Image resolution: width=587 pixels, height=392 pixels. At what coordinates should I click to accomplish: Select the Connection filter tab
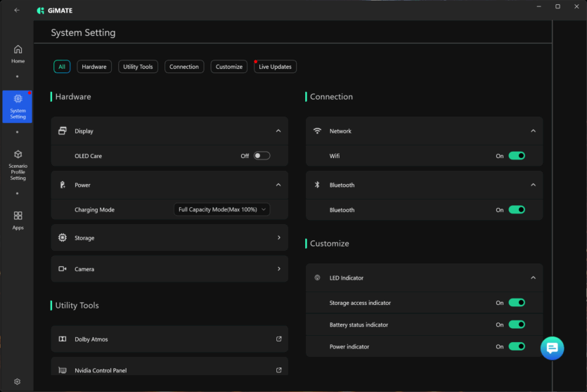tap(184, 67)
